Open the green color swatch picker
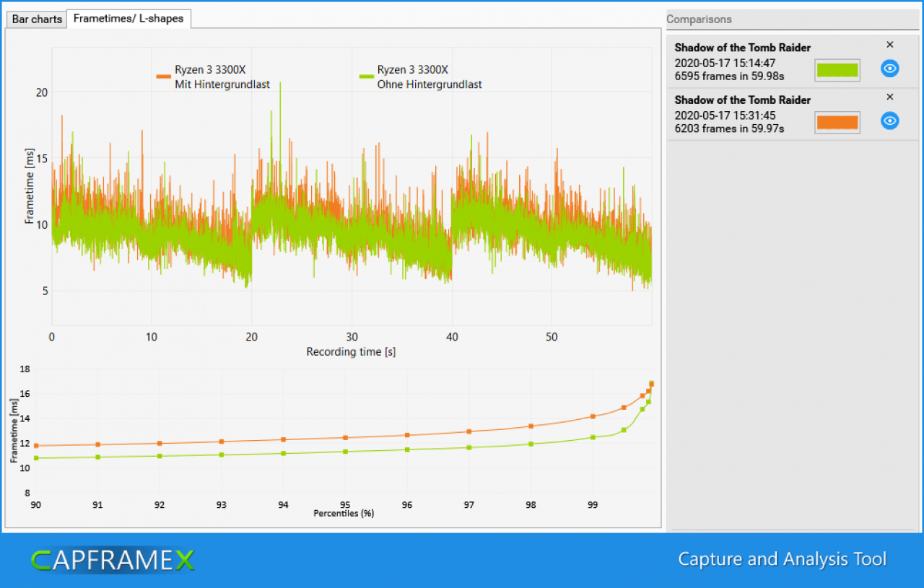 click(837, 70)
